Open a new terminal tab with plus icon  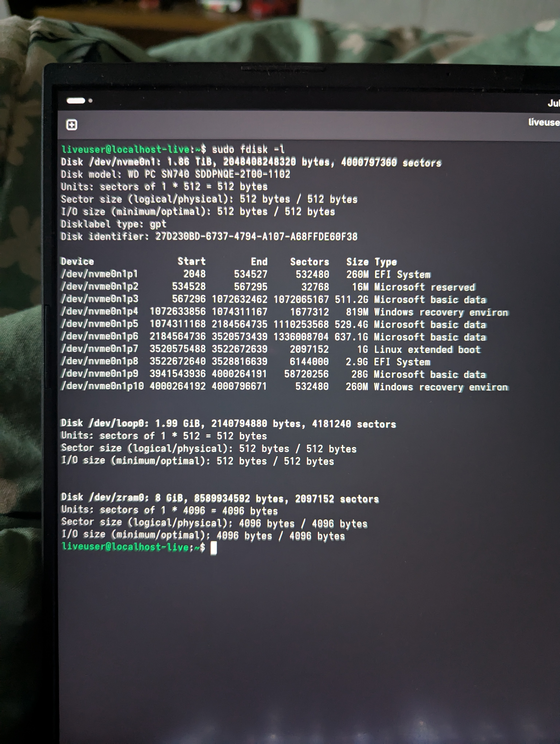(x=72, y=125)
